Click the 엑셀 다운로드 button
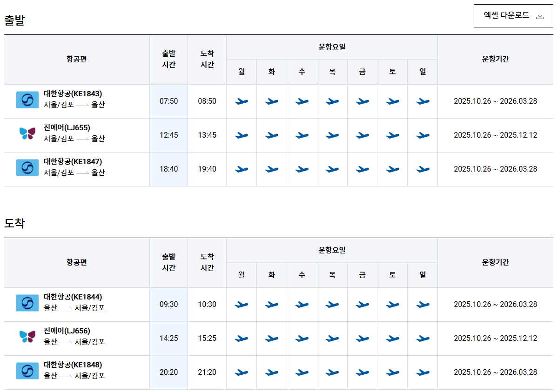The width and height of the screenshot is (557, 392). pos(513,15)
